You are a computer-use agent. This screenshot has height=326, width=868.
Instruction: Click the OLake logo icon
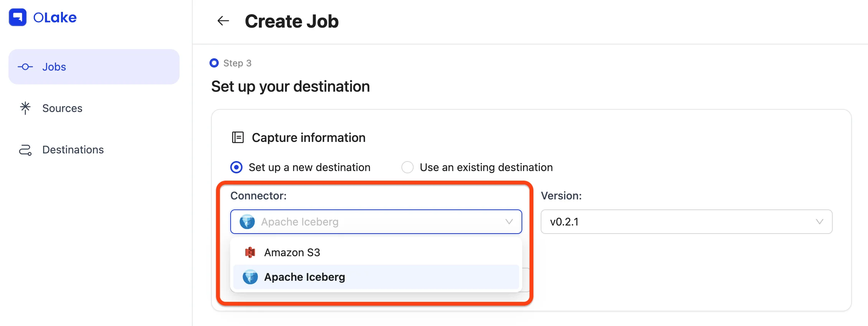click(18, 17)
